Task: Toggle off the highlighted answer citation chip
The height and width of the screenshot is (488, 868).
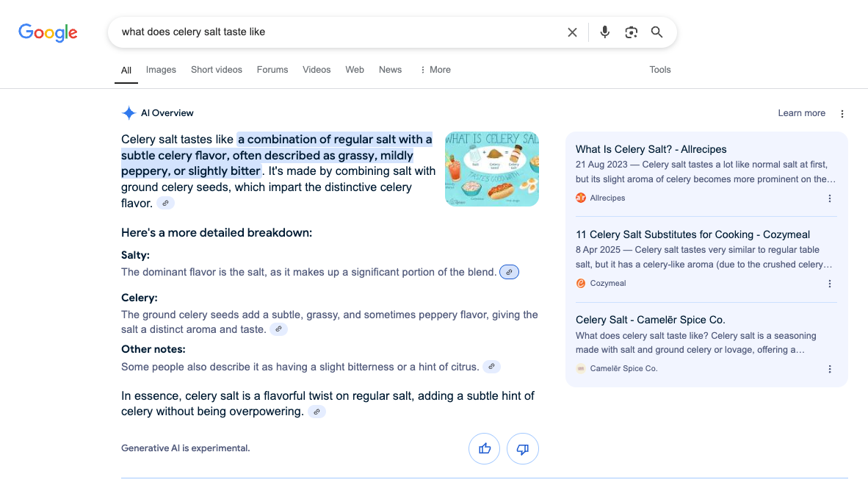Action: pos(164,203)
